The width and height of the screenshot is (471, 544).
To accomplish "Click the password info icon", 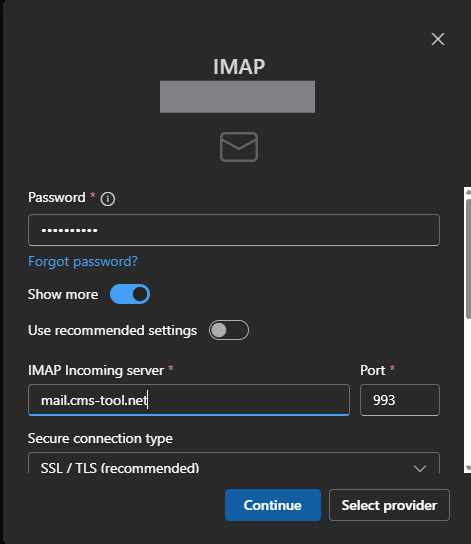I will (x=108, y=199).
